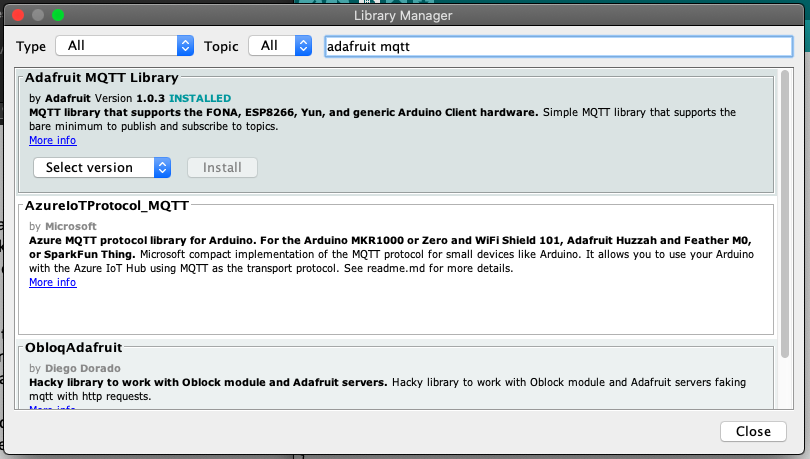Open Select version dropdown for Adafruit MQTT
810x459 pixels.
point(102,167)
